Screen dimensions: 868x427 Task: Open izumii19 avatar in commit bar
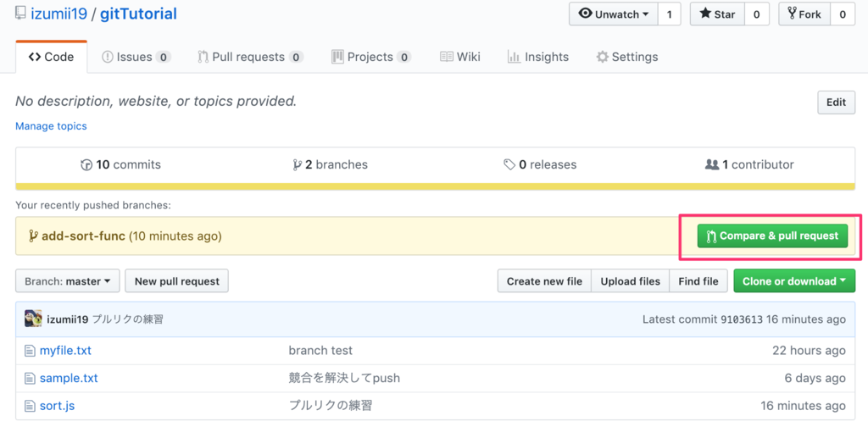(33, 319)
